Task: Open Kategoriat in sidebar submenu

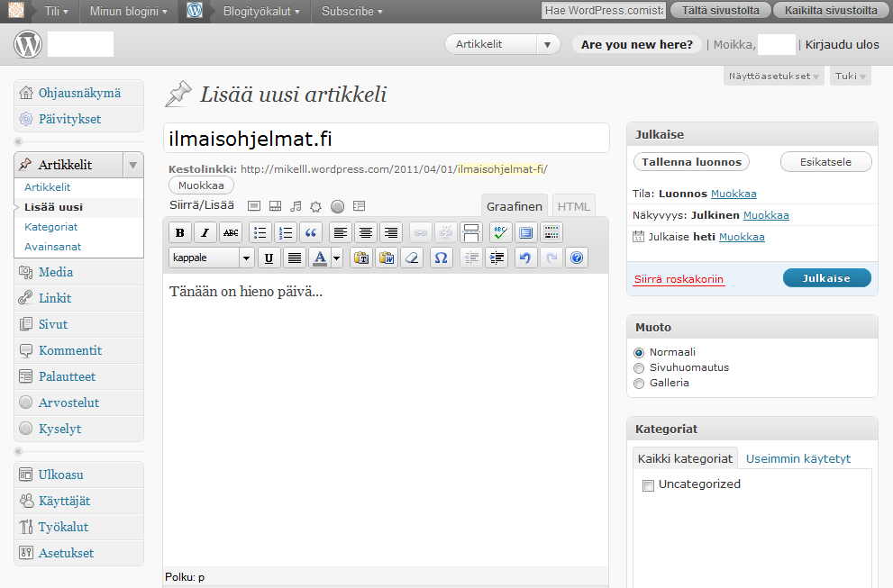Action: (50, 227)
